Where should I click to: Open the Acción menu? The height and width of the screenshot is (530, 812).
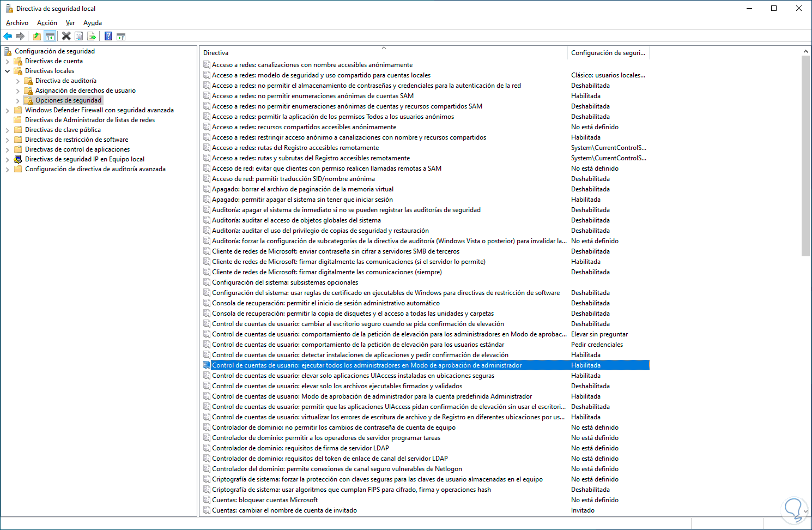47,23
